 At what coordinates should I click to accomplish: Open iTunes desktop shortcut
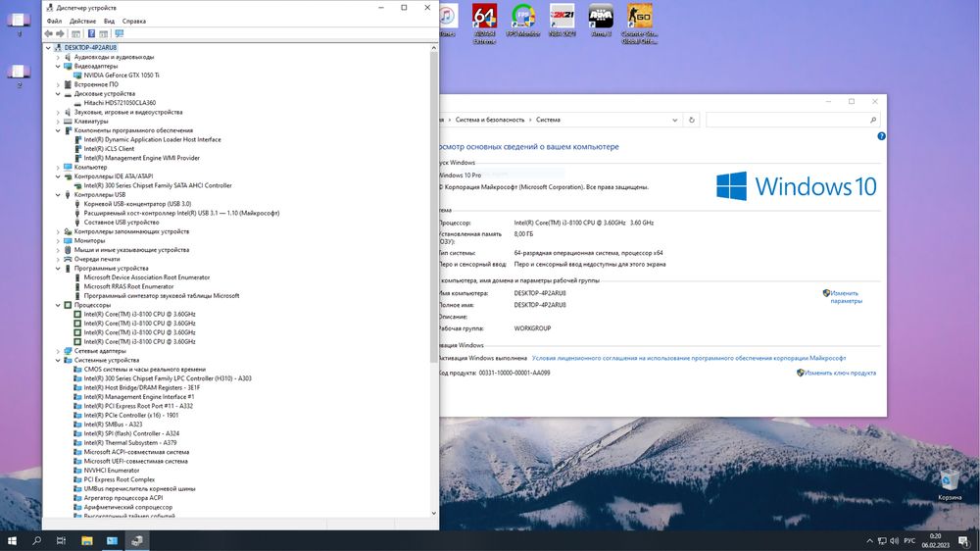pos(447,20)
